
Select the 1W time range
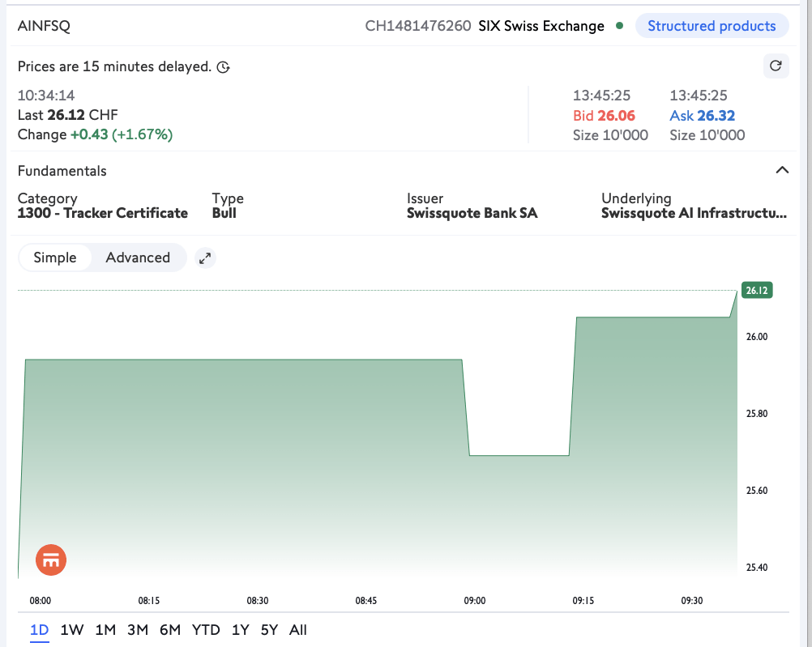point(72,630)
